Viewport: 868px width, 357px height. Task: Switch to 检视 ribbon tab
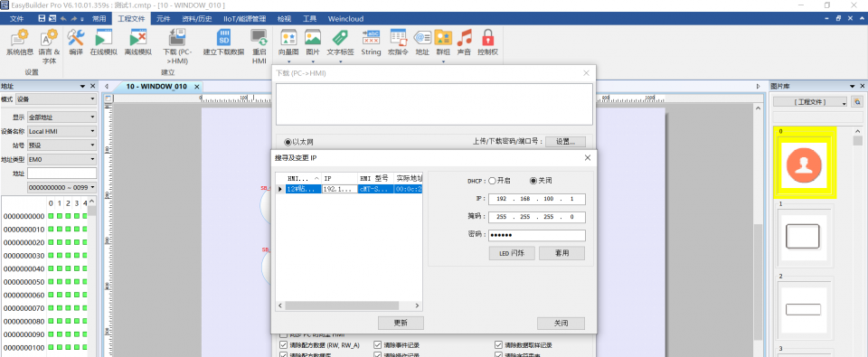[283, 18]
